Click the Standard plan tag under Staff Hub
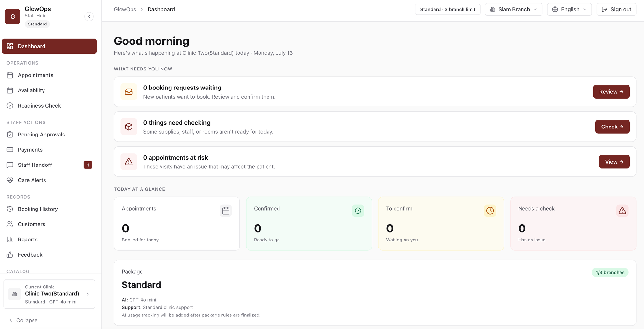This screenshot has width=644, height=329. pyautogui.click(x=37, y=24)
